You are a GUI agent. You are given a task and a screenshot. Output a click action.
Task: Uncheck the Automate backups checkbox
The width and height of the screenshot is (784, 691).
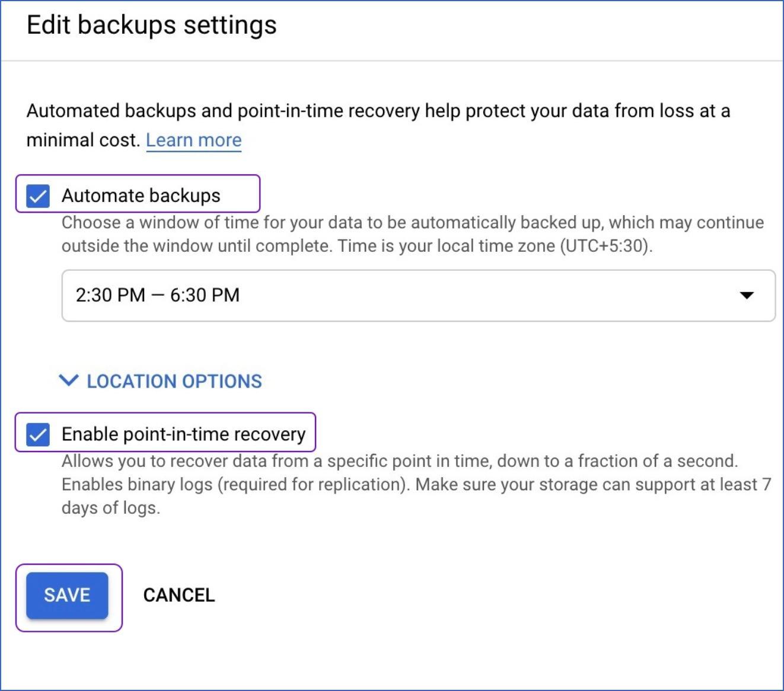tap(38, 196)
